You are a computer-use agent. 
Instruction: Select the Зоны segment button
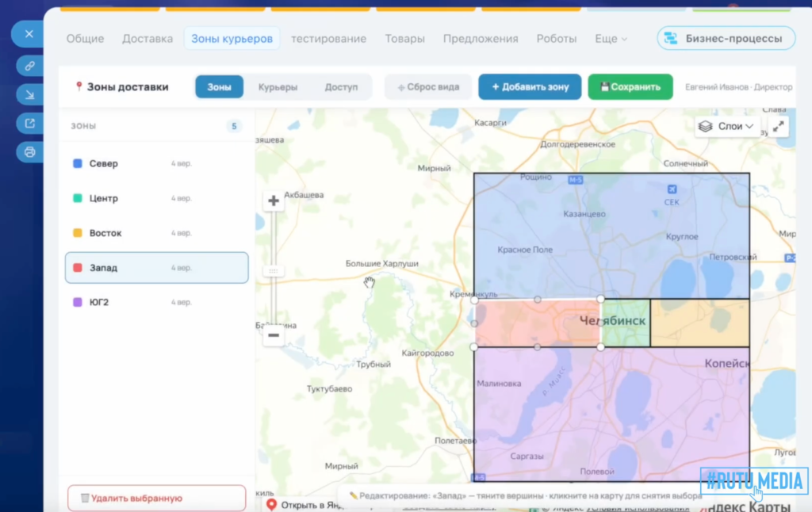point(219,87)
